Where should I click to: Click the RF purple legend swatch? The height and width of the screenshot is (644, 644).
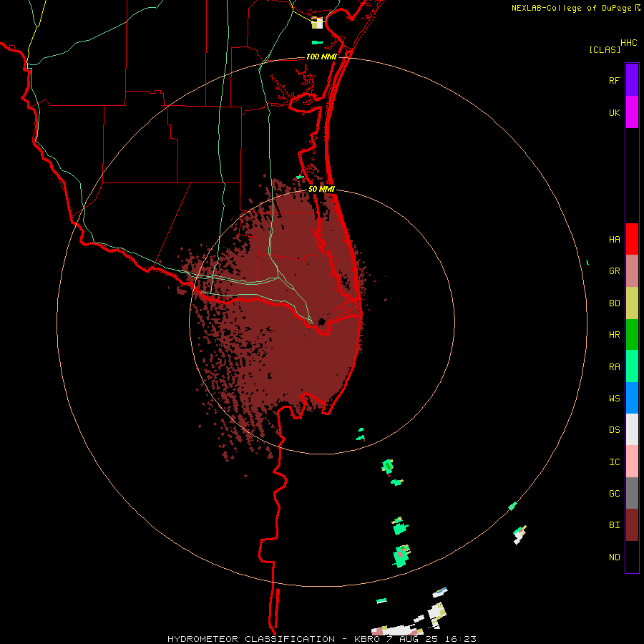pos(632,80)
